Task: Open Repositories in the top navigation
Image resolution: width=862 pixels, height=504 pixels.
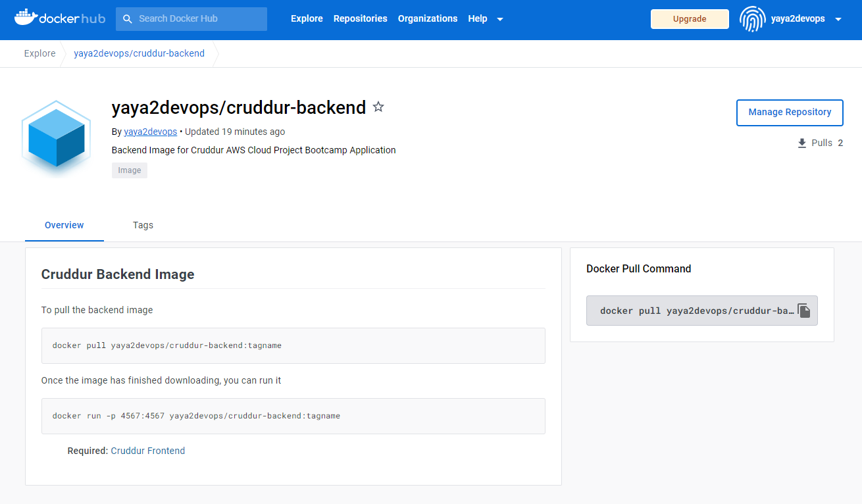Action: click(x=361, y=18)
